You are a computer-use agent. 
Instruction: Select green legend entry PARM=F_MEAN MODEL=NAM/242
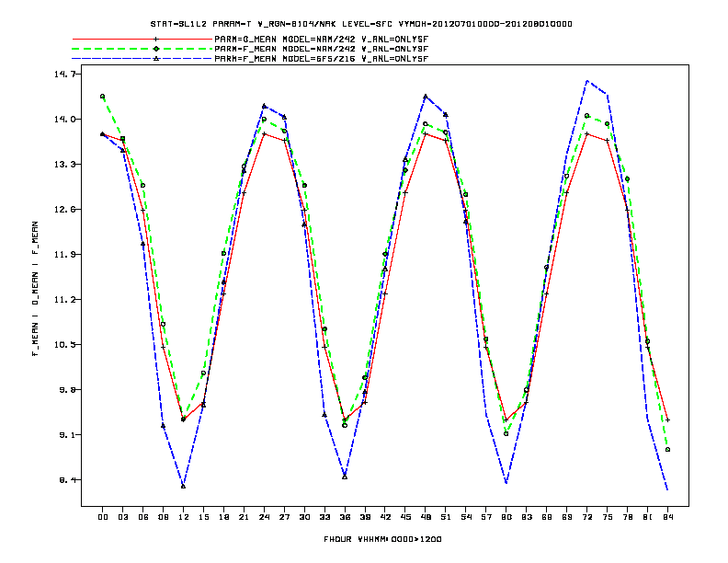[322, 49]
